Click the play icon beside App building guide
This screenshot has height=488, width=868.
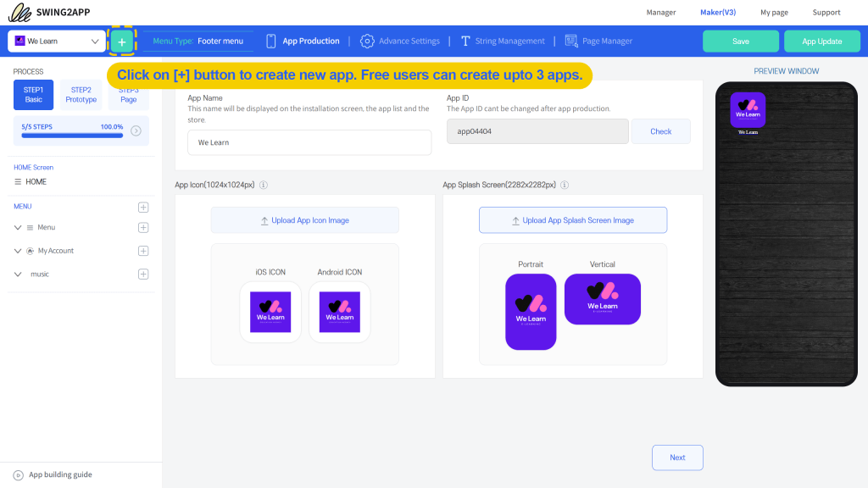19,475
